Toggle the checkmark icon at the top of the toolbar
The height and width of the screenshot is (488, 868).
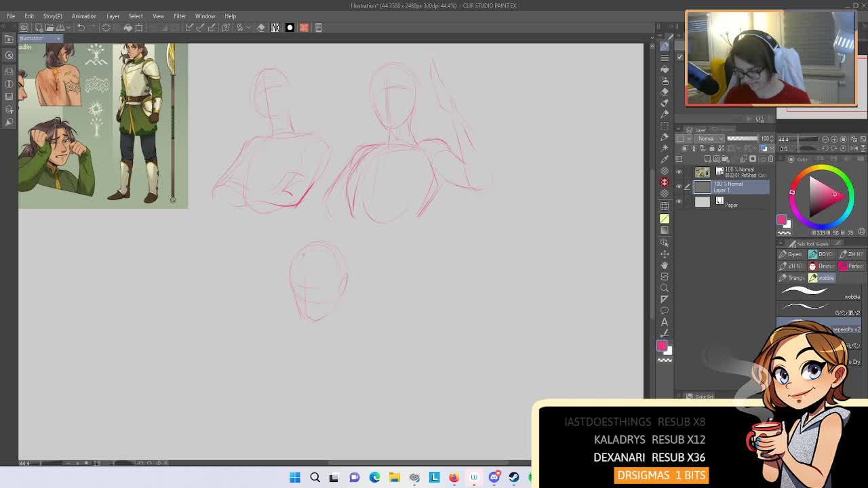[x=680, y=57]
